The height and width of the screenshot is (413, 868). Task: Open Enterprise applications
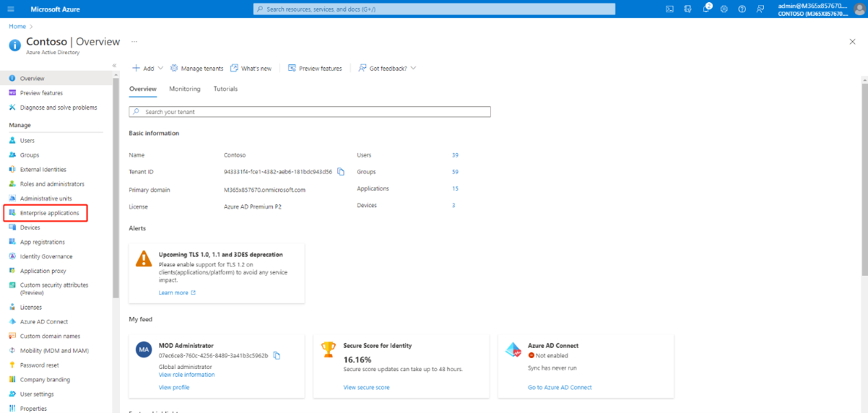tap(49, 213)
